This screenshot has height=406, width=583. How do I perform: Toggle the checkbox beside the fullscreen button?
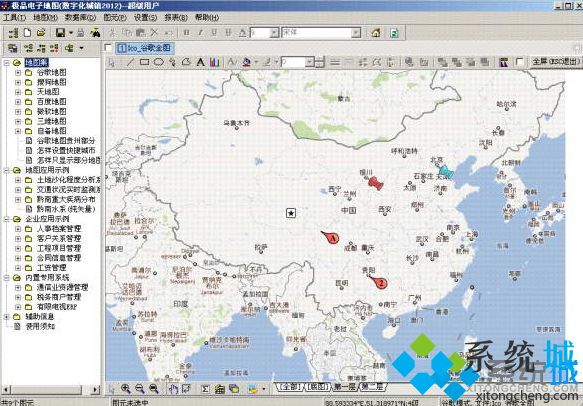click(x=520, y=62)
